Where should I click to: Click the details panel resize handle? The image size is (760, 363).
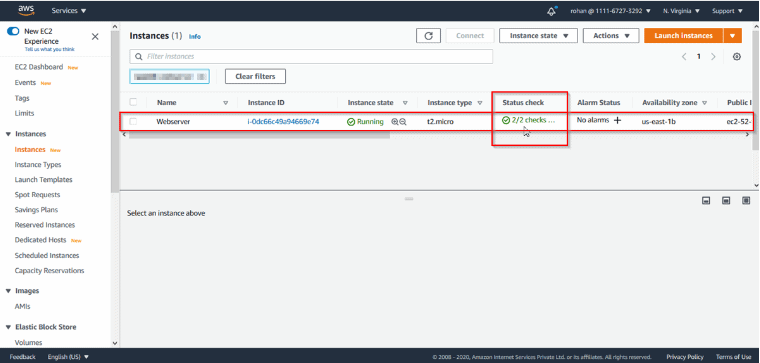(409, 198)
